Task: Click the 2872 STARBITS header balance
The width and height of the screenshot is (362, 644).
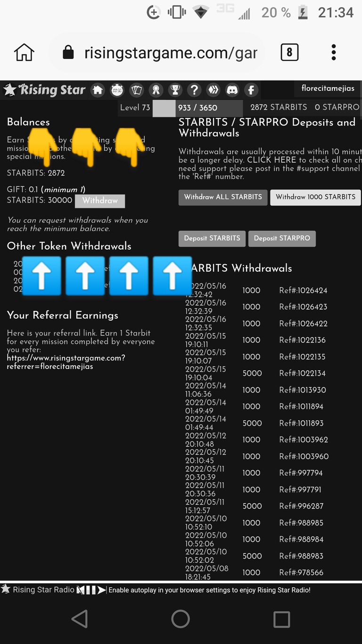Action: [x=279, y=107]
